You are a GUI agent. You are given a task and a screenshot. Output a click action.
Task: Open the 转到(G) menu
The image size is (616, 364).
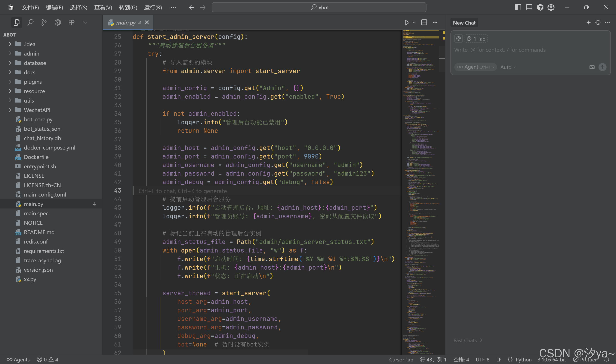[128, 7]
